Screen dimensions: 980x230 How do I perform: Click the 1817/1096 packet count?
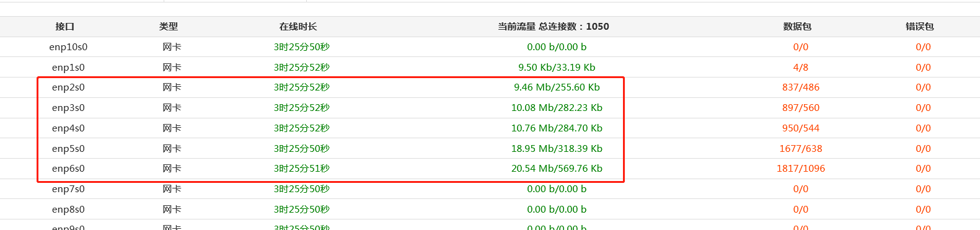tap(801, 169)
